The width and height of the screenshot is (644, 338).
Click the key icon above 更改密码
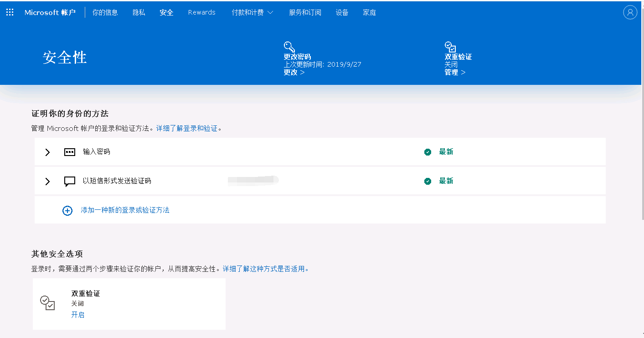click(289, 47)
